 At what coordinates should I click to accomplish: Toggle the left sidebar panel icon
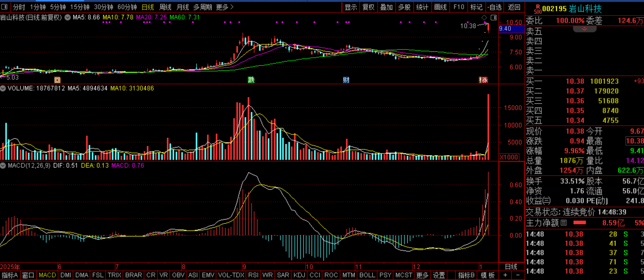4,7
